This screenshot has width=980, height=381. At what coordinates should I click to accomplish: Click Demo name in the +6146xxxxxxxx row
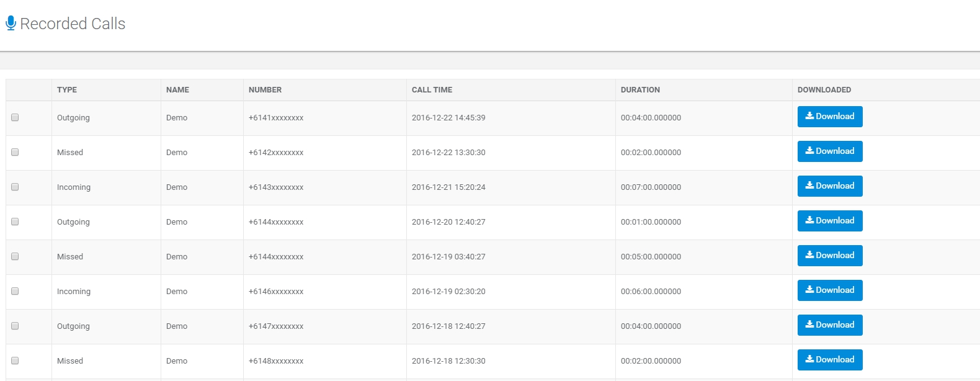(x=177, y=292)
